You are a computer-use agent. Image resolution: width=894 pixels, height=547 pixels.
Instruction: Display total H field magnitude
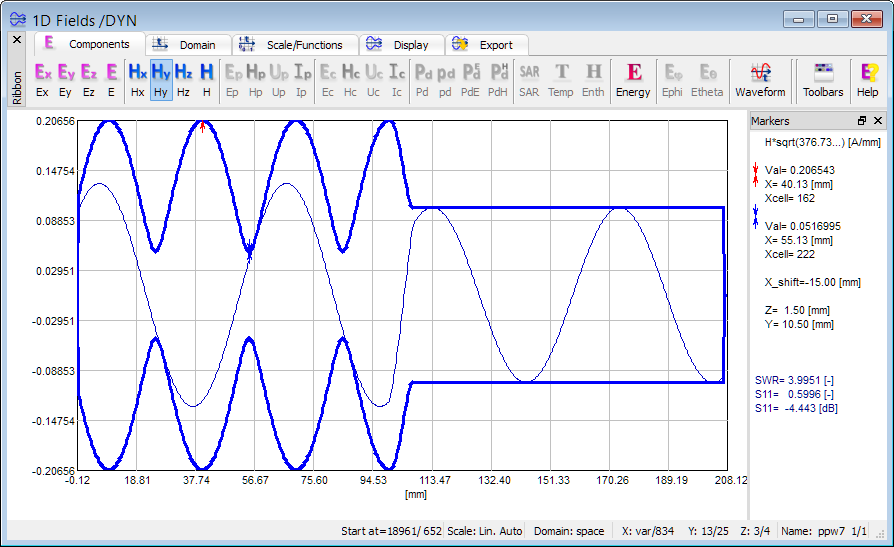(x=207, y=80)
